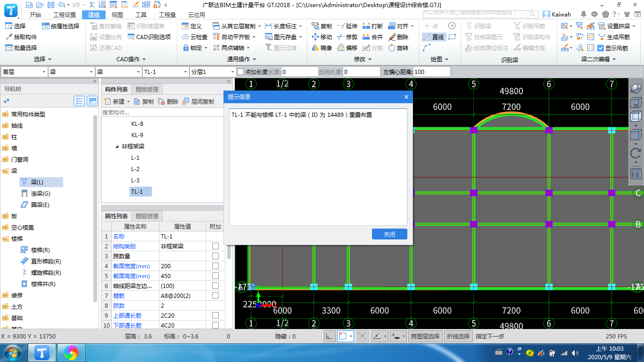Image resolution: width=644 pixels, height=362 pixels.
Task: Click the 按属性选择 tool
Action: [60, 26]
